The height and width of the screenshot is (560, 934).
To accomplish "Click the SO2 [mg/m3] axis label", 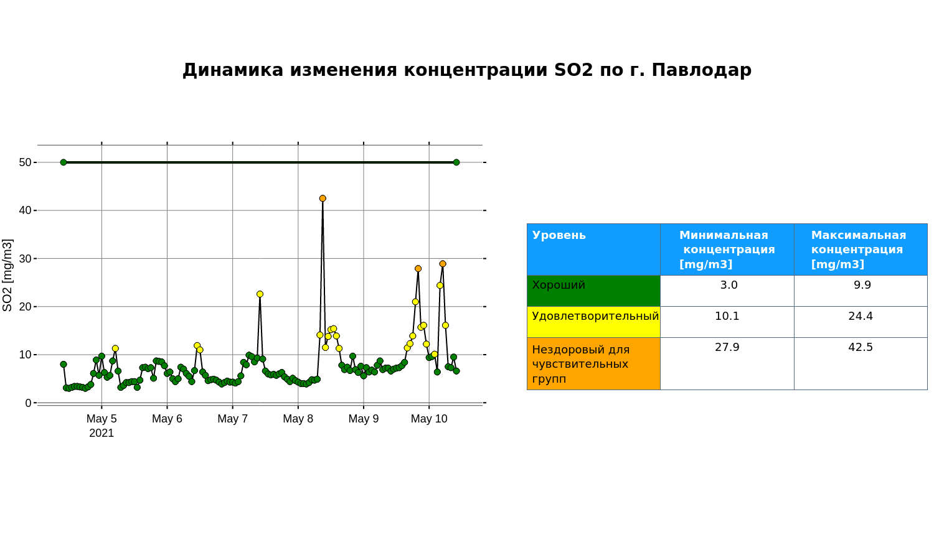I will click(7, 275).
